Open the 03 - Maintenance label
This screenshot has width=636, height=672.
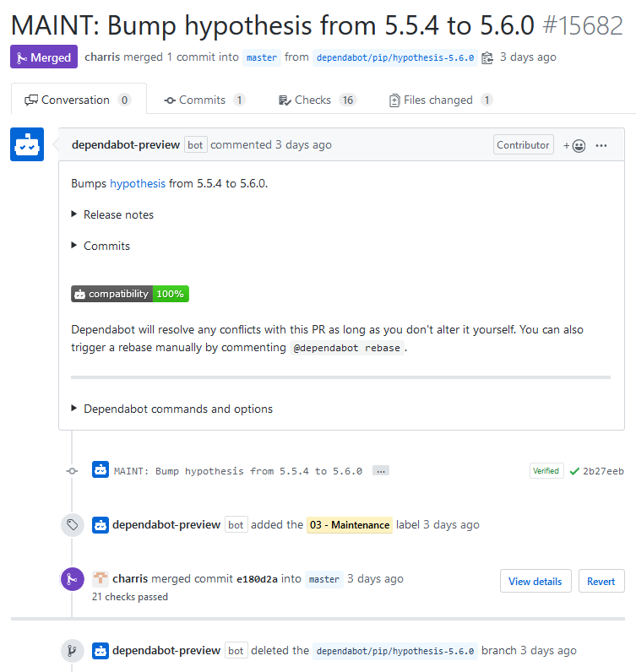click(x=350, y=525)
